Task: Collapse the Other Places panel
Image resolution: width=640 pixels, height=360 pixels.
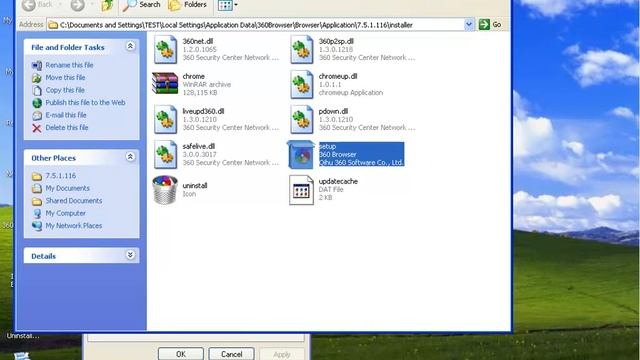Action: click(130, 157)
